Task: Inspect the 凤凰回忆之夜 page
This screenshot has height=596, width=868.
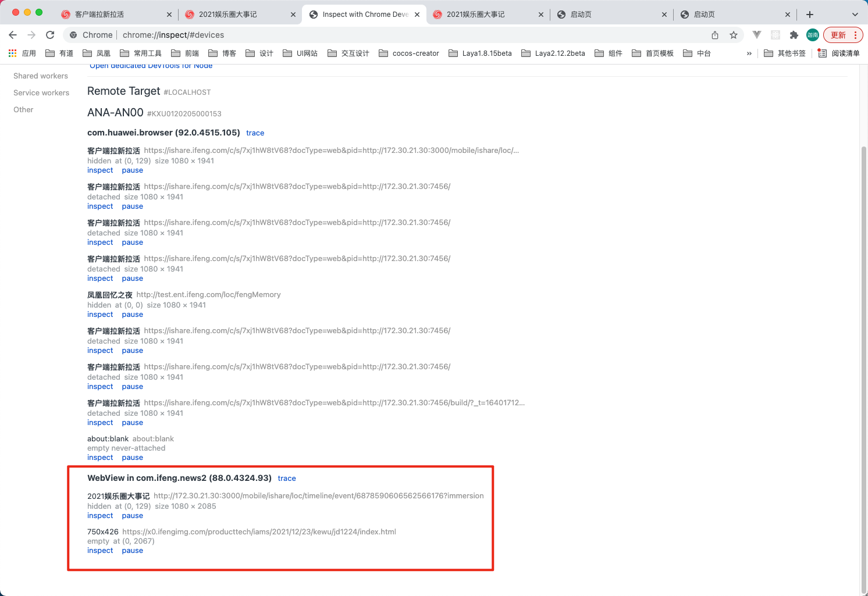Action: click(x=100, y=315)
